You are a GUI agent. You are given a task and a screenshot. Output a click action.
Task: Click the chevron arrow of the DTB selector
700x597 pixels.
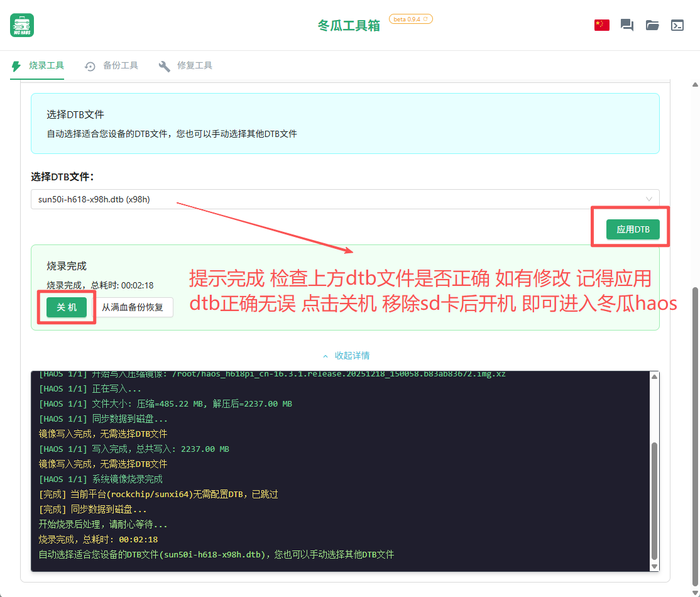pos(649,199)
